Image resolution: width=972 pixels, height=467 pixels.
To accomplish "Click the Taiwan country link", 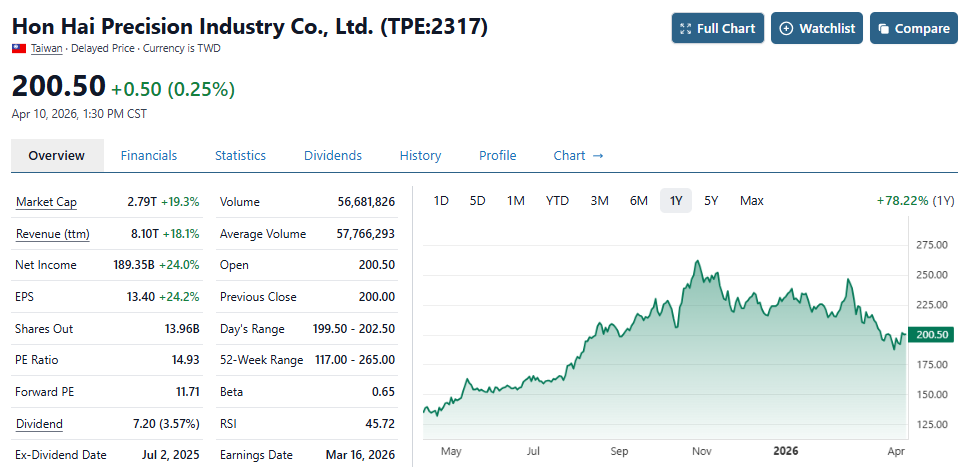I will point(46,48).
